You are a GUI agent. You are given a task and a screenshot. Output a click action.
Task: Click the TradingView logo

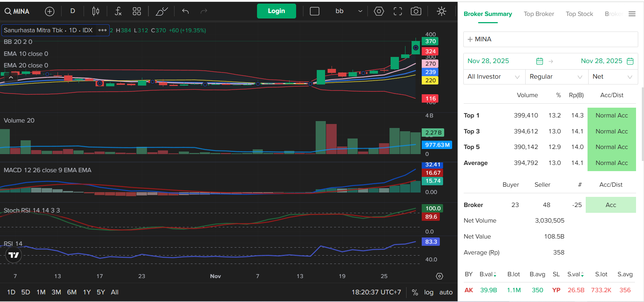point(14,255)
